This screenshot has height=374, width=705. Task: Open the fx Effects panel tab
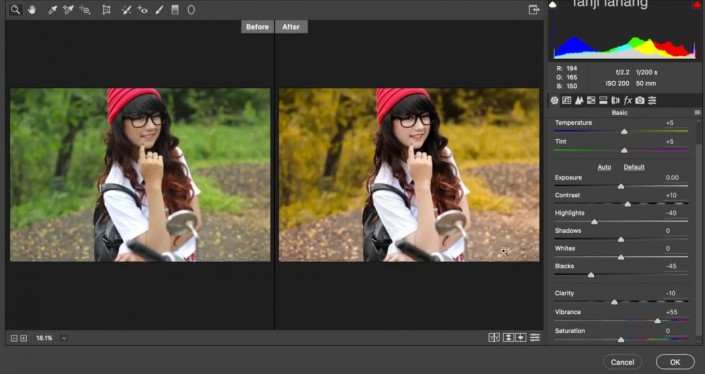628,100
